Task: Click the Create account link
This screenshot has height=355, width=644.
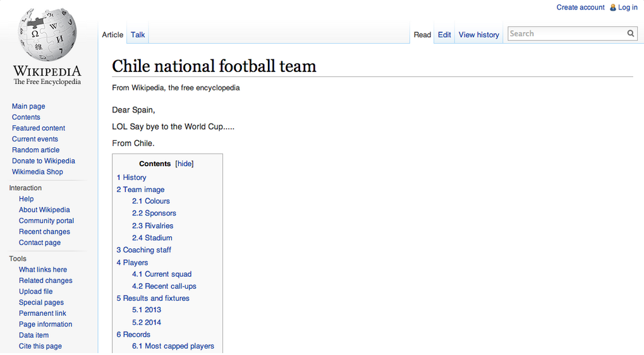Action: 580,8
